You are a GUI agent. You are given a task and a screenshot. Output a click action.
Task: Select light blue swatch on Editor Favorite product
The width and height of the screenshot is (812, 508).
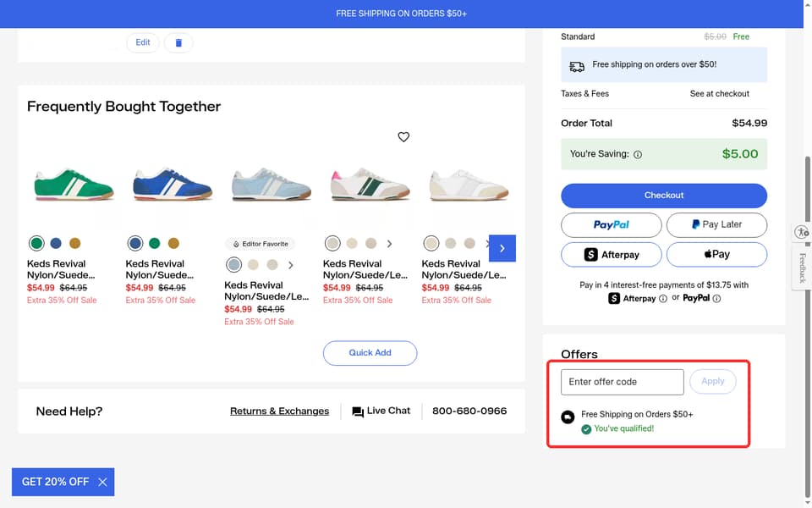(234, 265)
